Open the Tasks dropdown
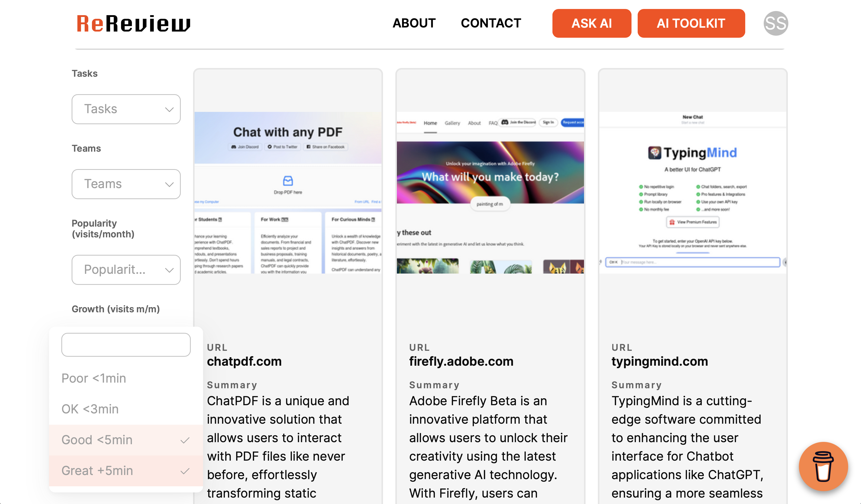This screenshot has height=504, width=861. click(126, 109)
